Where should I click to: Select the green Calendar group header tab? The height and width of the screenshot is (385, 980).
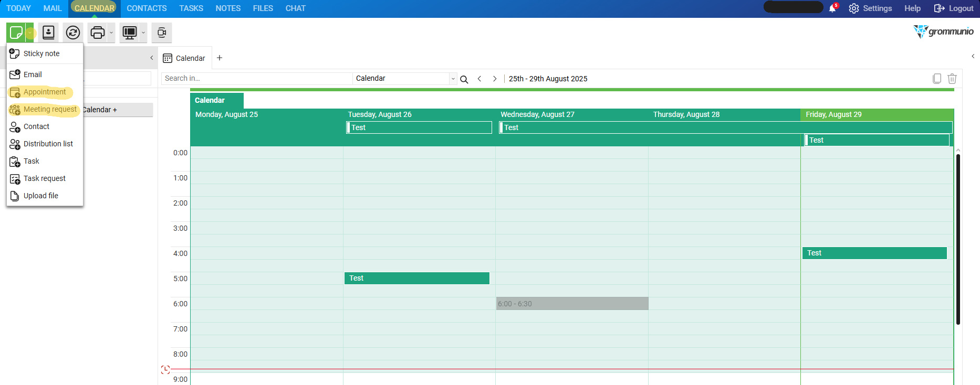(x=216, y=100)
